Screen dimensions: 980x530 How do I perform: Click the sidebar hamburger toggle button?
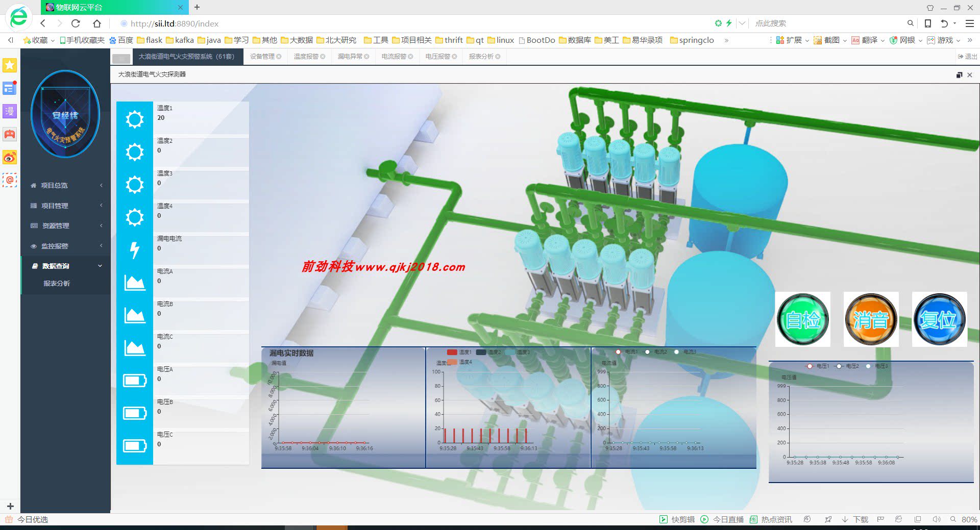(x=121, y=58)
